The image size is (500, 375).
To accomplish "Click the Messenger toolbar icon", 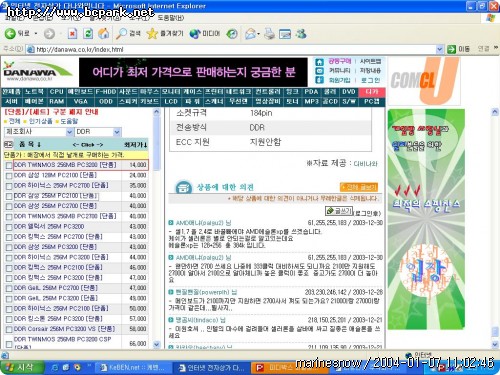I will (x=301, y=33).
